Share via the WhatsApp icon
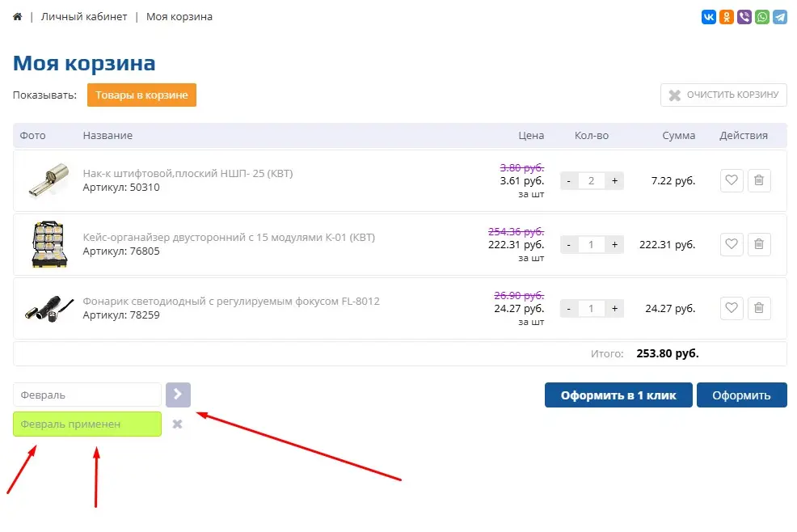The image size is (797, 532). [762, 17]
